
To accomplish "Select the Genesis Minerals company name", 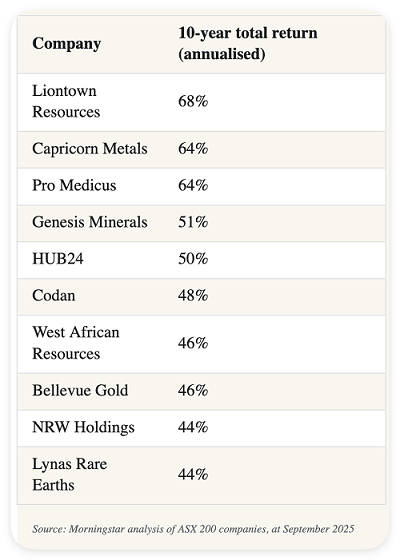I will 90,222.
